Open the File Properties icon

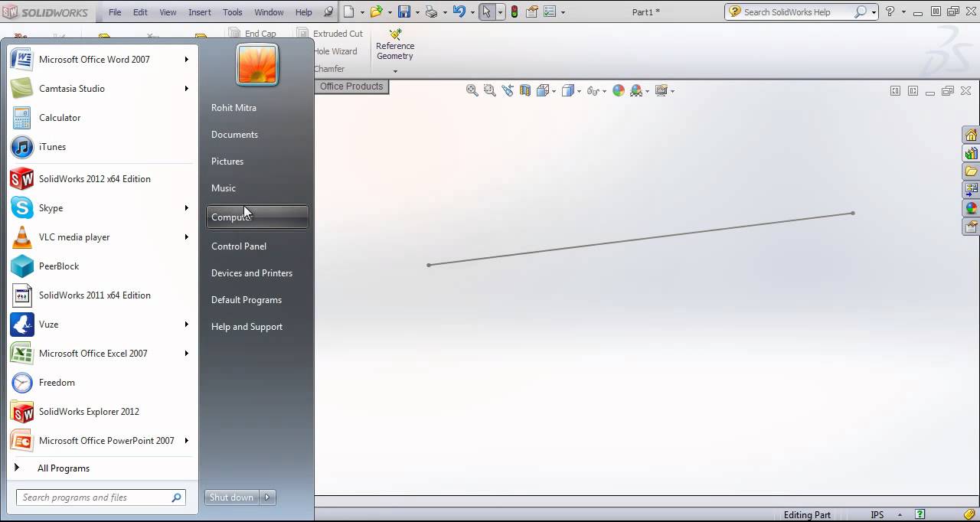point(531,11)
